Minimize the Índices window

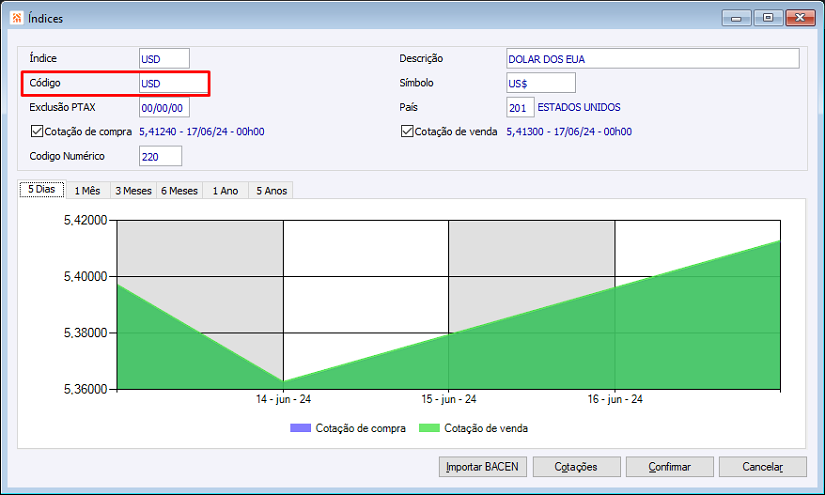[x=737, y=18]
